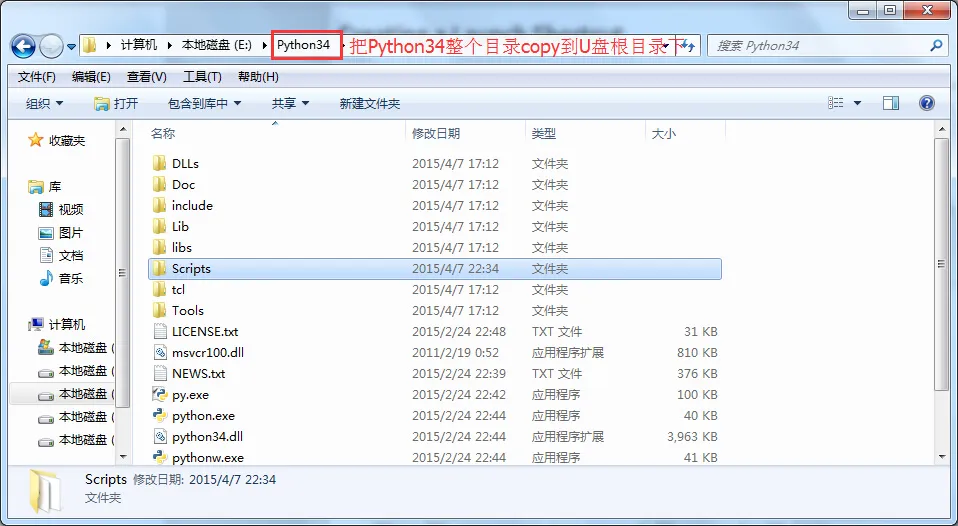
Task: Open the File menu (文件)
Action: tap(37, 77)
